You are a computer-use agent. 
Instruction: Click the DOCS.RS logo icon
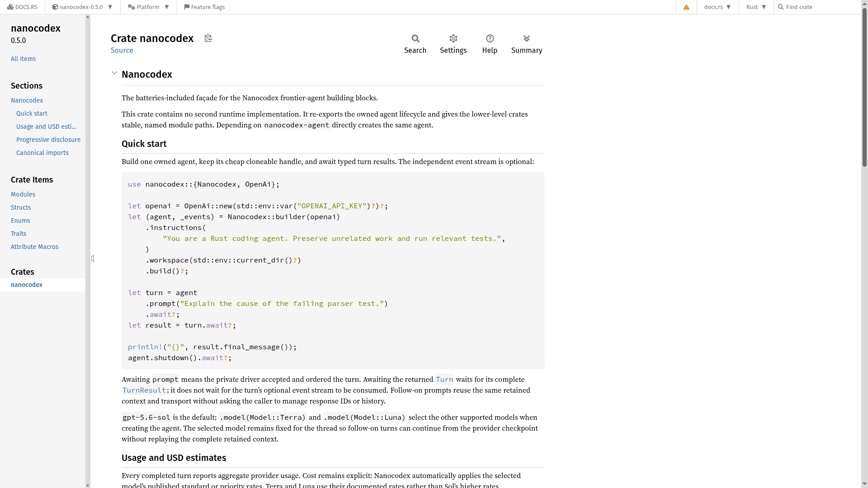point(10,7)
